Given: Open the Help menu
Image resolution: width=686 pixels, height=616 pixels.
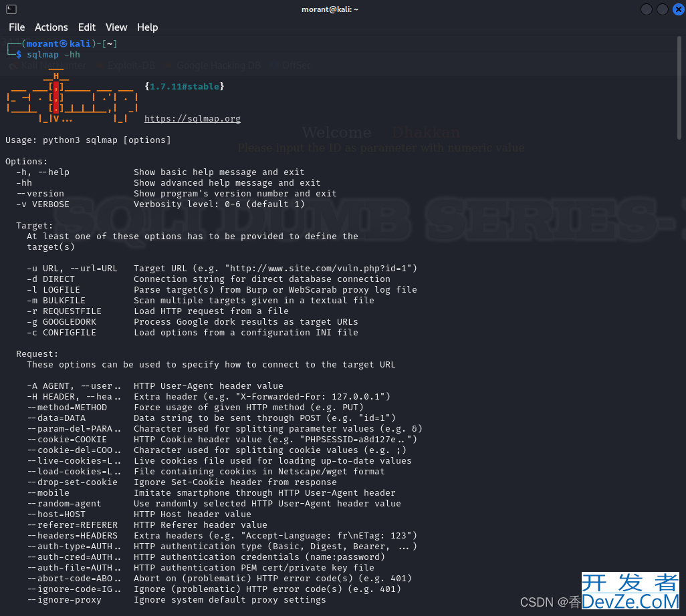Looking at the screenshot, I should point(148,27).
